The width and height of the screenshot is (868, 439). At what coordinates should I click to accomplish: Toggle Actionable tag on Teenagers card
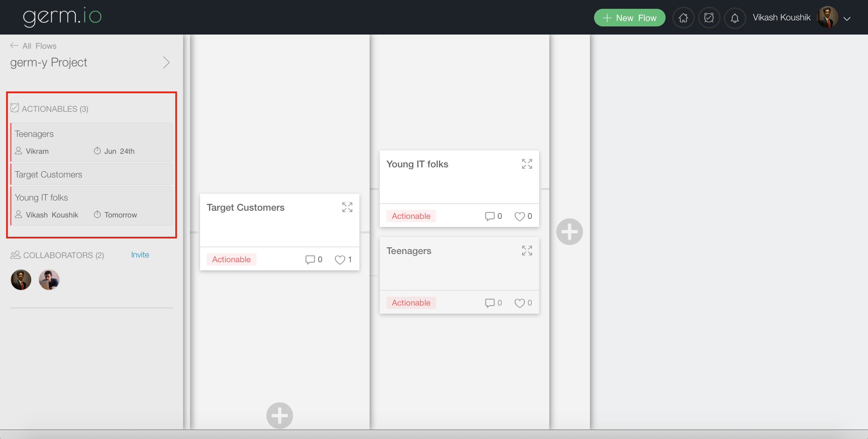(411, 303)
